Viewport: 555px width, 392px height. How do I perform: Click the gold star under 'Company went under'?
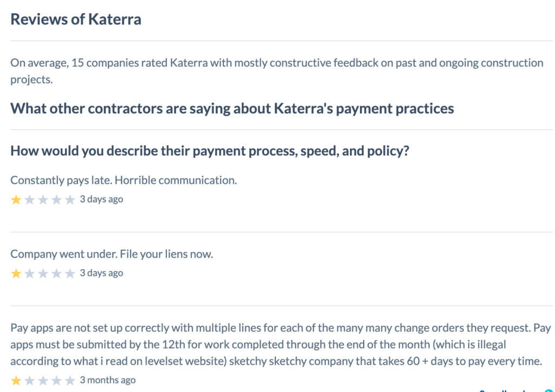[16, 273]
